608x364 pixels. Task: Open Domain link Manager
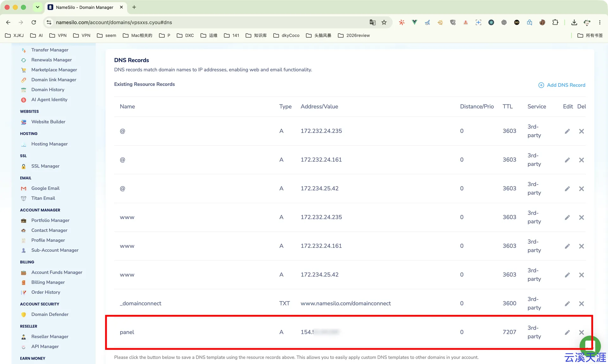pyautogui.click(x=54, y=80)
